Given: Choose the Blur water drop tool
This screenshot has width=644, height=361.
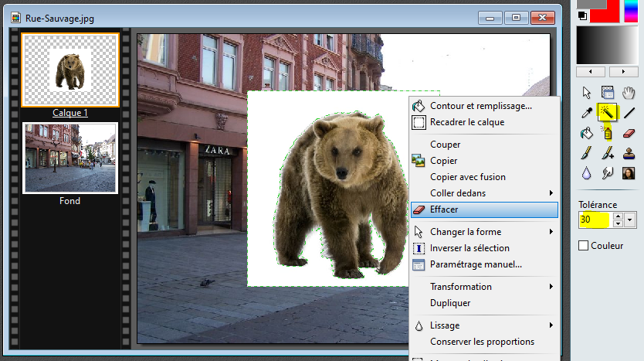Looking at the screenshot, I should (x=587, y=173).
